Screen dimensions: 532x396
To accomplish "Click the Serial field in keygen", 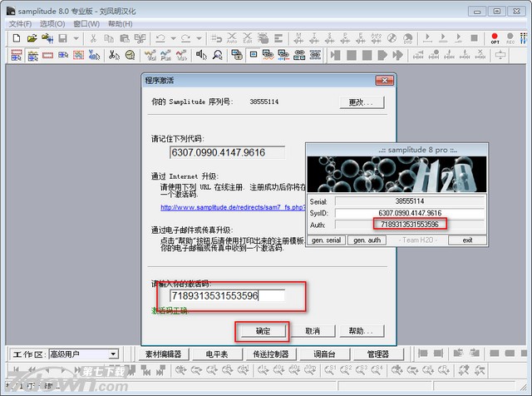I will [x=410, y=201].
